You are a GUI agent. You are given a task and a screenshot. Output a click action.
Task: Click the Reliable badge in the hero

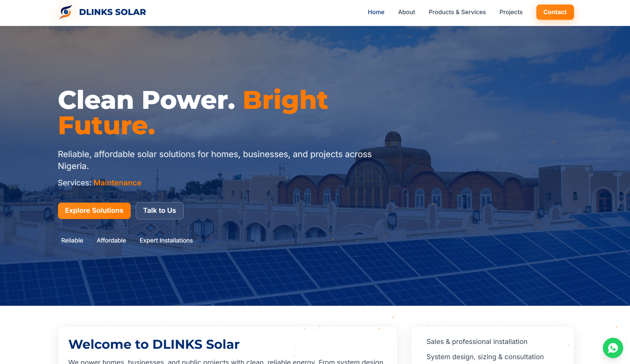tap(72, 240)
